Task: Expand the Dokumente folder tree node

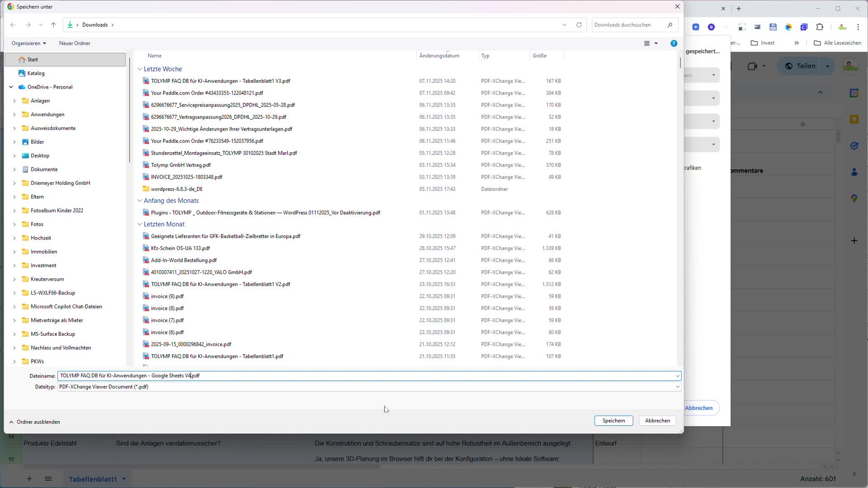Action: tap(14, 169)
